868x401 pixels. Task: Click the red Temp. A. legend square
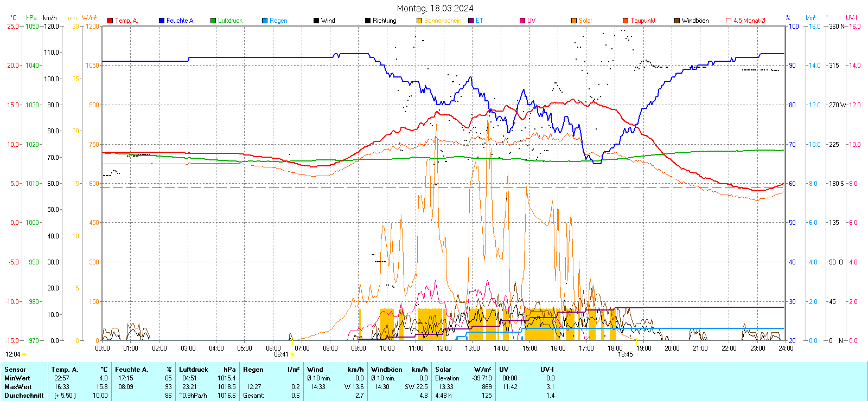point(110,21)
